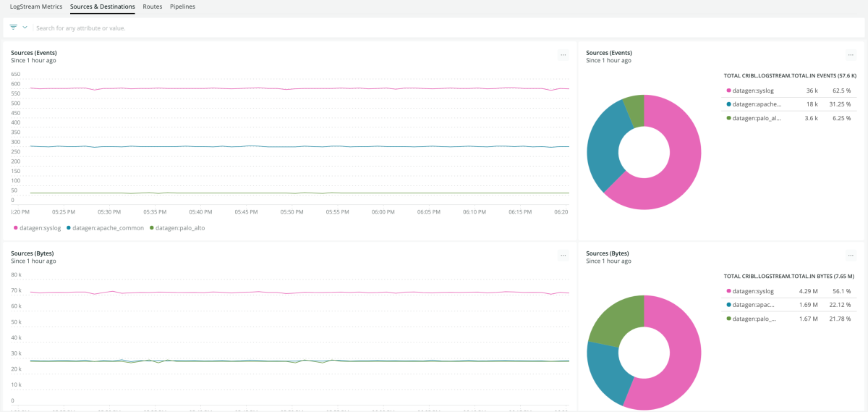Click the filter icon beside search bar

pos(13,28)
